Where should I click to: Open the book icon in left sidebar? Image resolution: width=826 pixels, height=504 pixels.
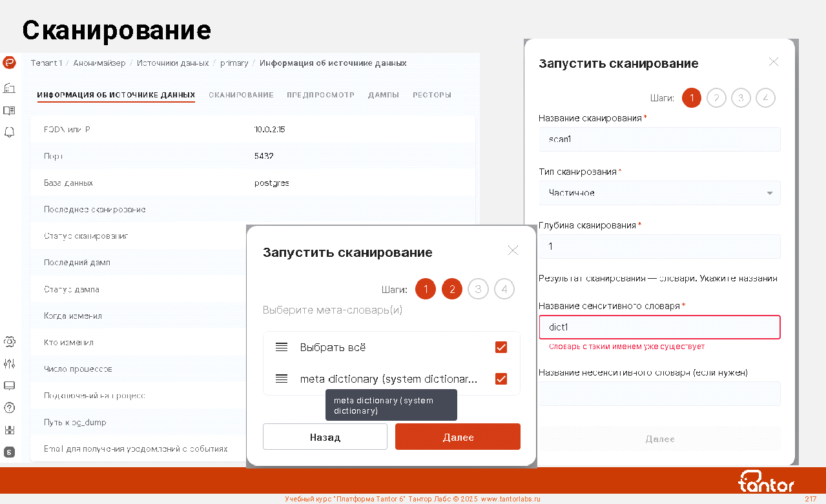9,110
